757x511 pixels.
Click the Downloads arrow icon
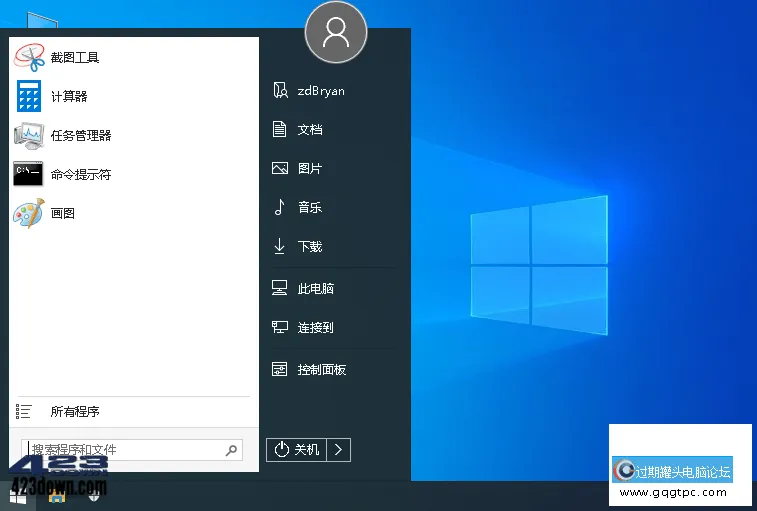tap(280, 246)
